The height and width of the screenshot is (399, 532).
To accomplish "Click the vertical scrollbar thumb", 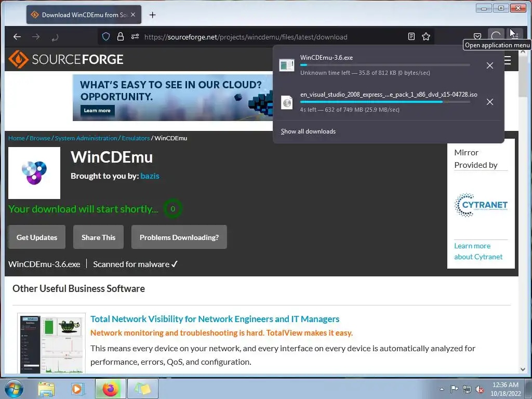I will pyautogui.click(x=523, y=77).
